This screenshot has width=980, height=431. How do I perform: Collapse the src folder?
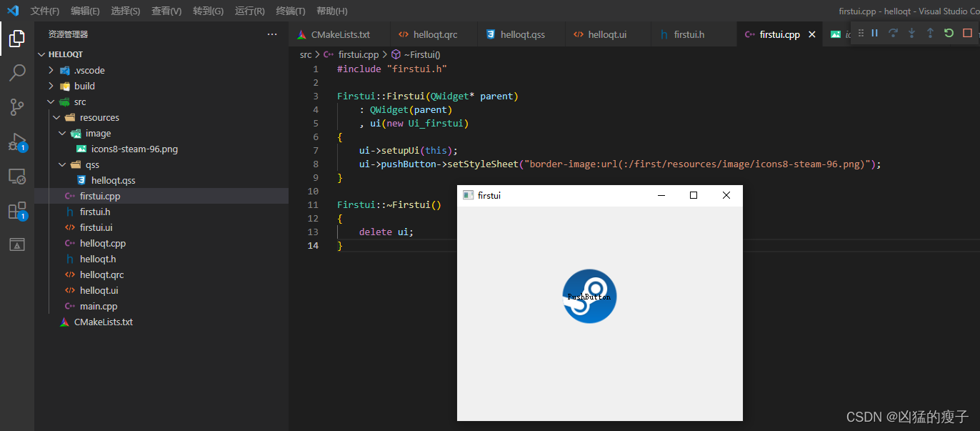pos(51,101)
